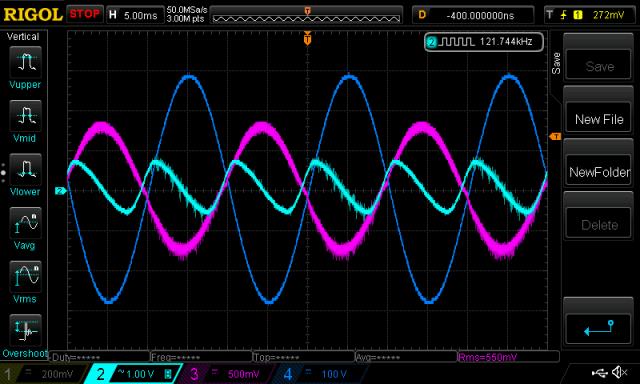
Task: Click the back return arrow button
Action: (599, 328)
